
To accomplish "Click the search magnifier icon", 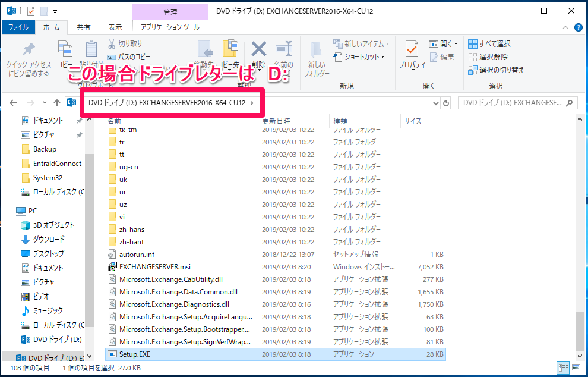I will 569,103.
